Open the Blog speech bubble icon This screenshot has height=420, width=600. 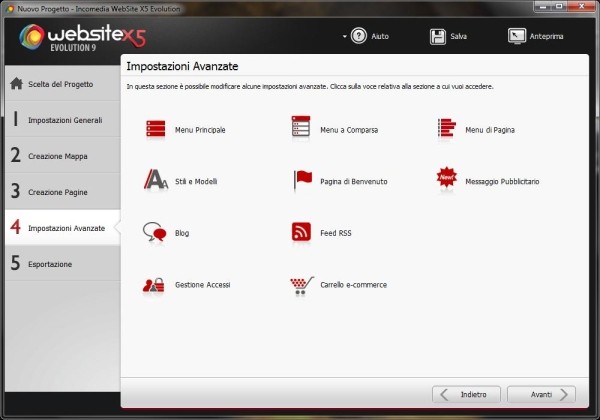(x=155, y=233)
